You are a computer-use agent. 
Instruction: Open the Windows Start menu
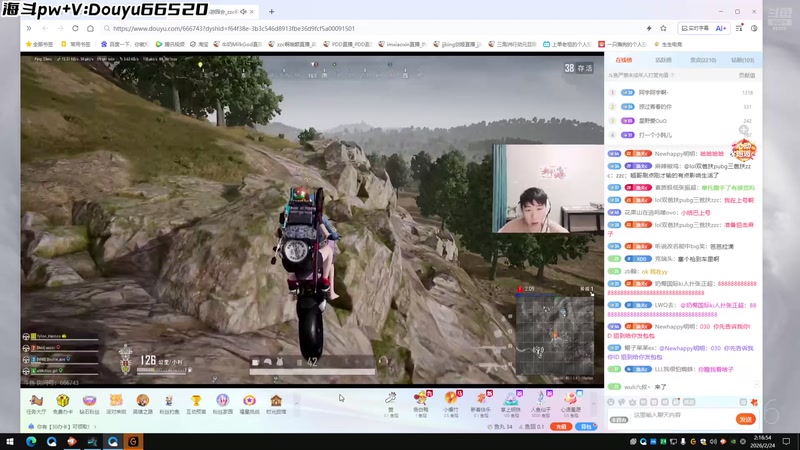tap(10, 441)
